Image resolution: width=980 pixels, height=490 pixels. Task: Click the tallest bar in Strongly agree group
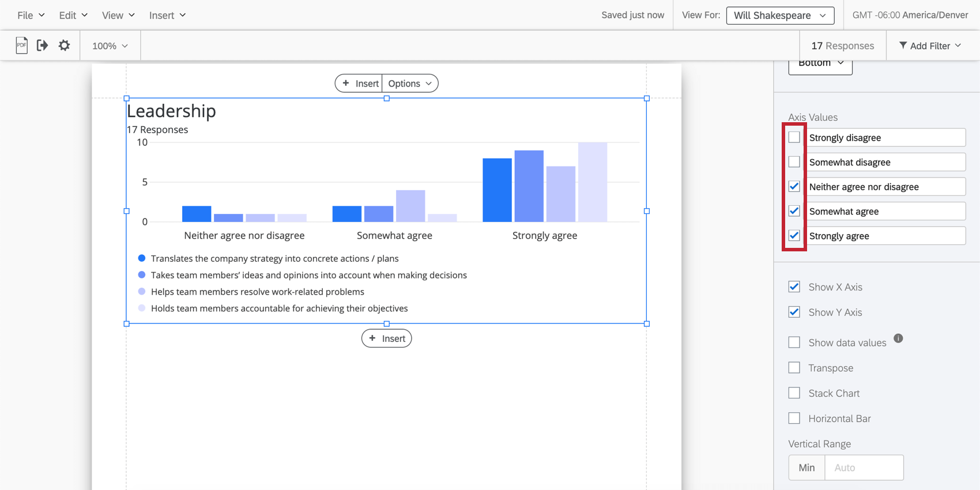coord(593,182)
